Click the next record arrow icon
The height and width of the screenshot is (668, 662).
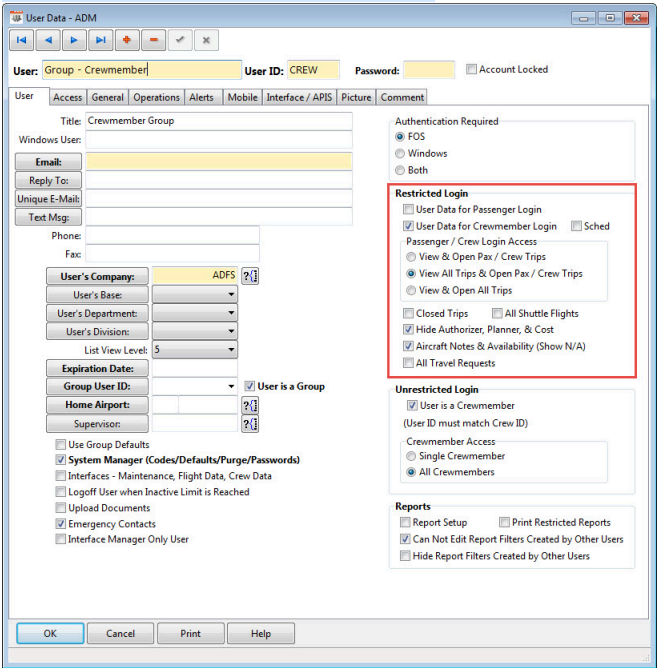point(74,40)
